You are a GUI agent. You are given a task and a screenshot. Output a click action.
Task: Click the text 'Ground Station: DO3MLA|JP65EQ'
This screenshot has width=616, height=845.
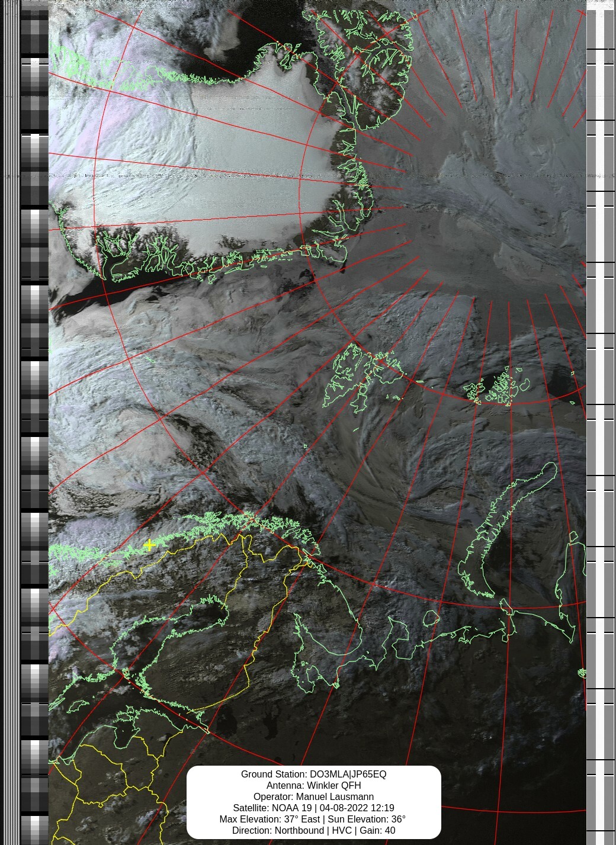click(x=313, y=774)
